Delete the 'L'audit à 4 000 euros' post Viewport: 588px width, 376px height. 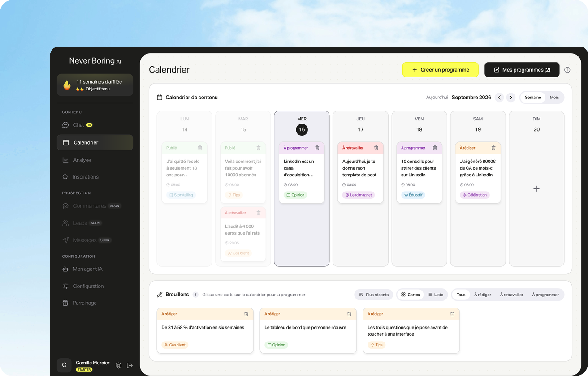click(x=259, y=213)
